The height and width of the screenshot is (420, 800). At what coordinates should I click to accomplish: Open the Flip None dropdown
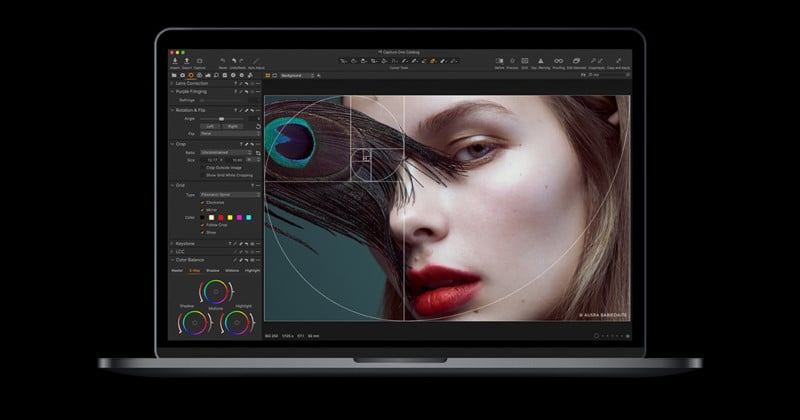pos(230,133)
